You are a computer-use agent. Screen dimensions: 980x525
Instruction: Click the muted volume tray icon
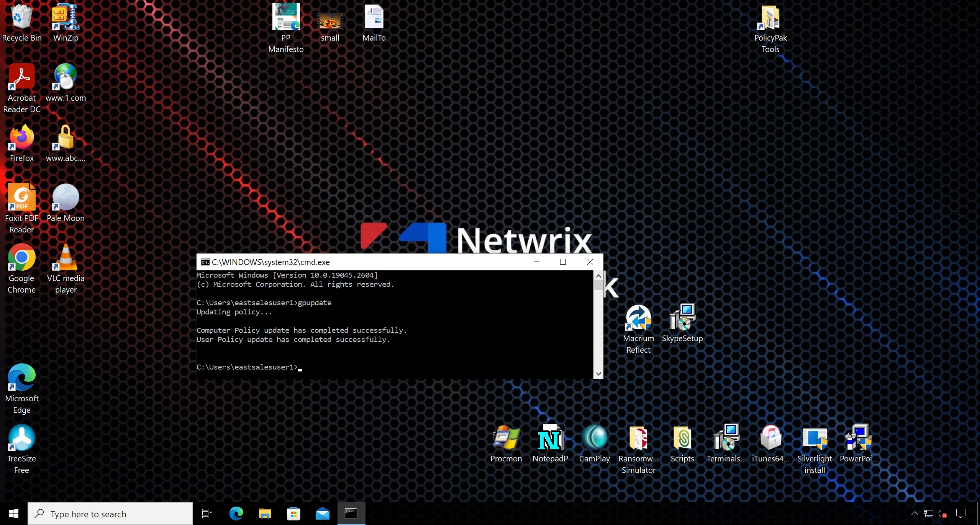tap(942, 514)
